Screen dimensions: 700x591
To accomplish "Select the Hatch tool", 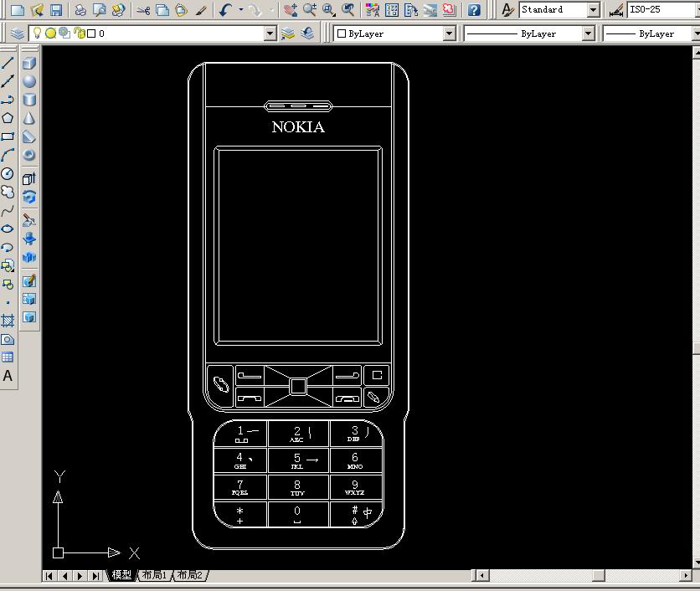I will click(8, 321).
